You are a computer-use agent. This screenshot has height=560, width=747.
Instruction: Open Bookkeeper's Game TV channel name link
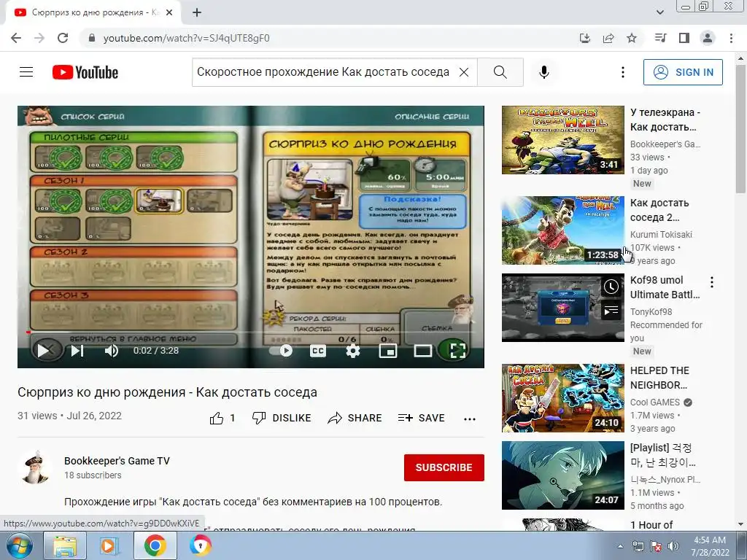[117, 461]
